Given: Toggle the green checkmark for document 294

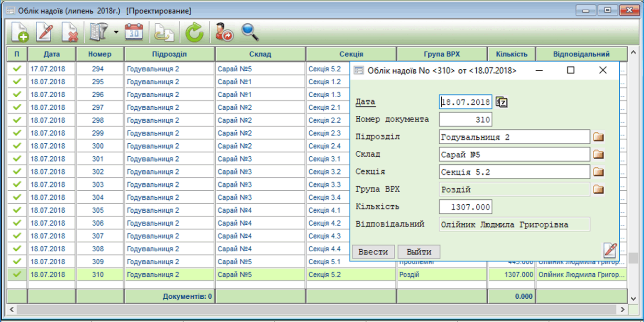Looking at the screenshot, I should (x=17, y=69).
